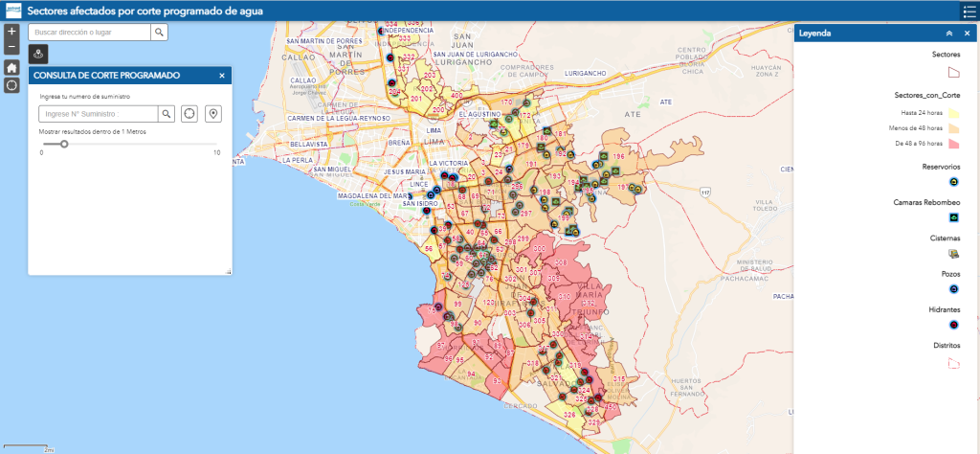Viewport: 980px width, 454px height.
Task: Click the crosshair locate button in panel
Action: [x=189, y=114]
